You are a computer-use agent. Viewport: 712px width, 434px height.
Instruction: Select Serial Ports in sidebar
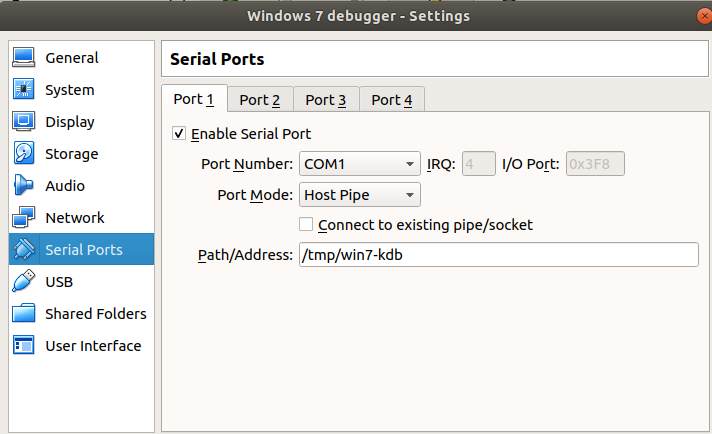[82, 249]
